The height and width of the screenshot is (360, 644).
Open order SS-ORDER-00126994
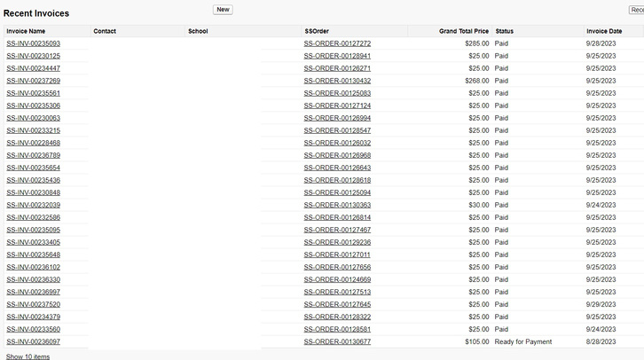337,118
